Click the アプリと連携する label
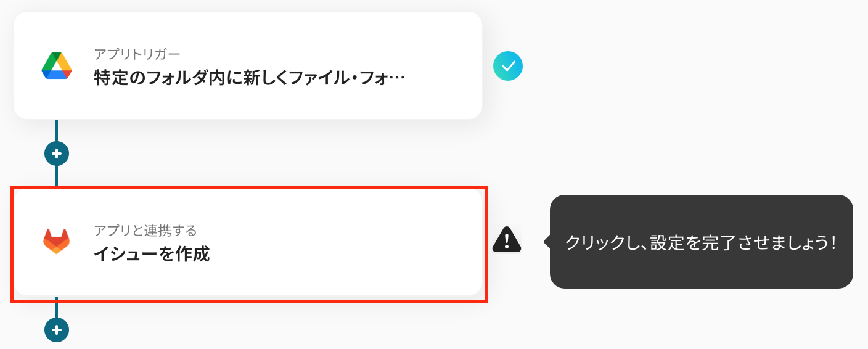868x349 pixels. (145, 231)
